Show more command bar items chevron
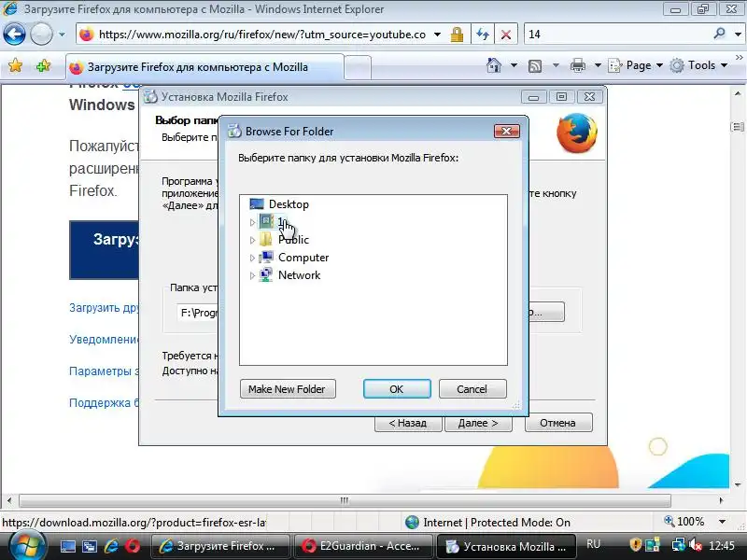This screenshot has width=747, height=560. tap(739, 57)
